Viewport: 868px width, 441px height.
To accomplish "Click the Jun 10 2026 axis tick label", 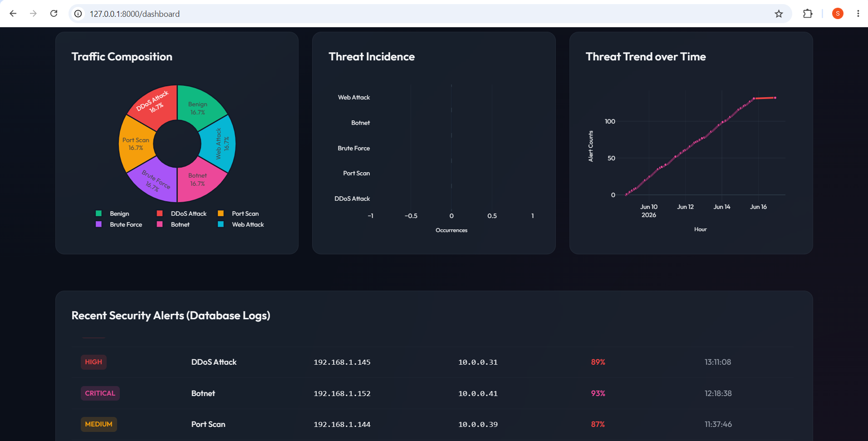I will click(x=649, y=211).
